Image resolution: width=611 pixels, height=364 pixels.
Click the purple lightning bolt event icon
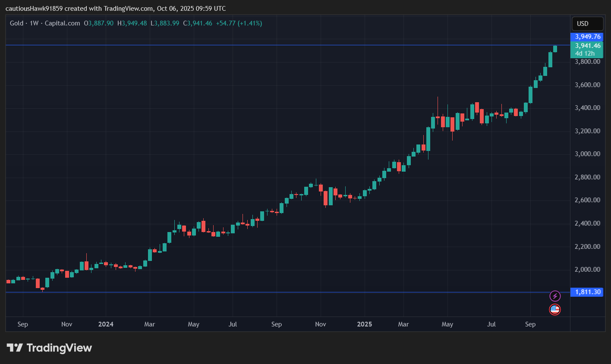coord(555,296)
